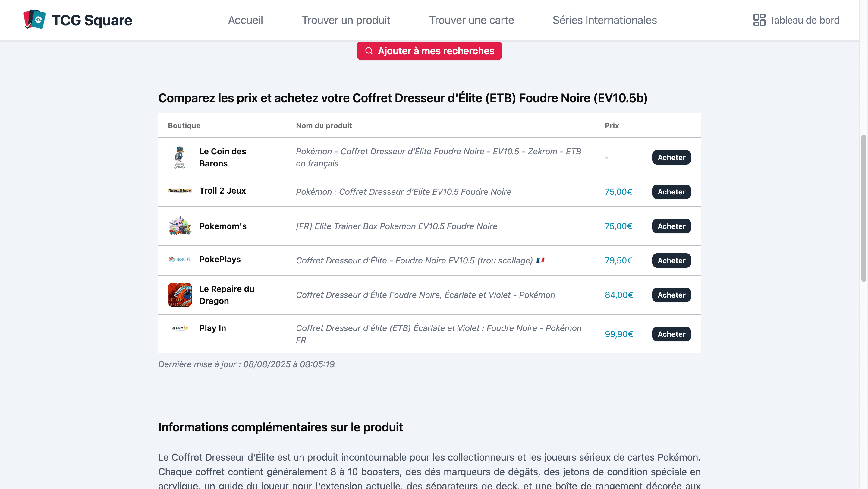Click Acheter for PokePlays offer
This screenshot has width=868, height=489.
[x=671, y=260]
